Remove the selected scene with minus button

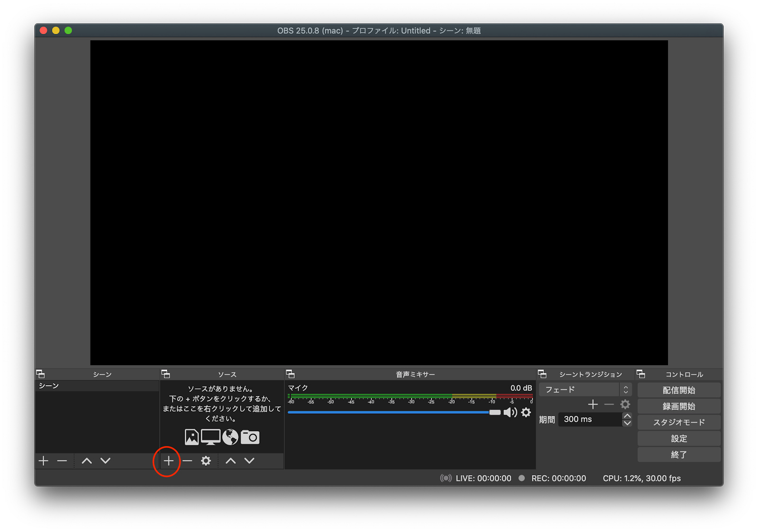[62, 460]
